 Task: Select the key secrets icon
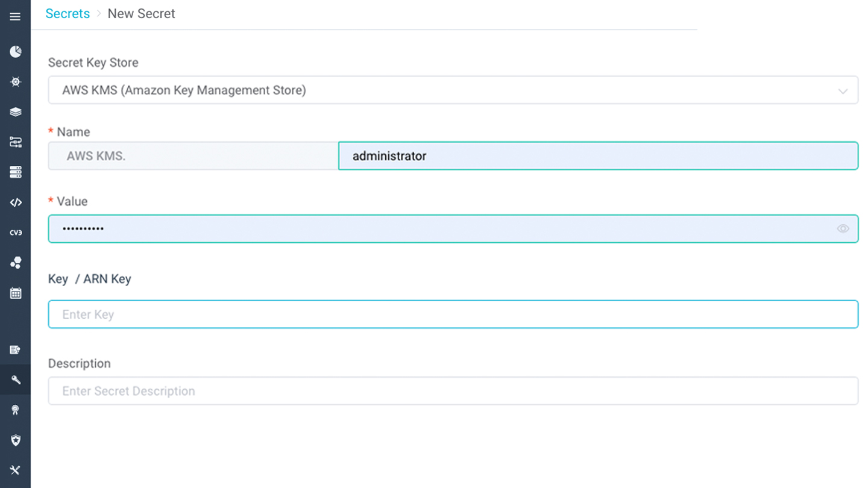tap(15, 380)
